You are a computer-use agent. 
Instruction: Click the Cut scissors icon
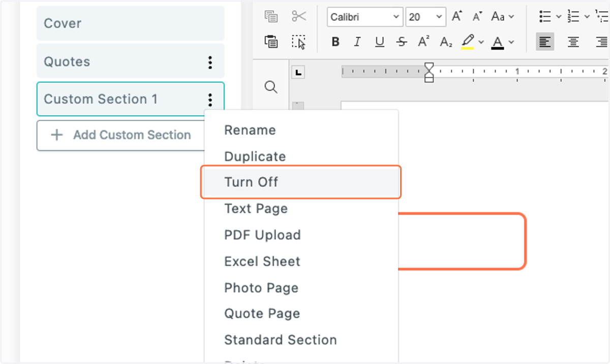pyautogui.click(x=299, y=17)
